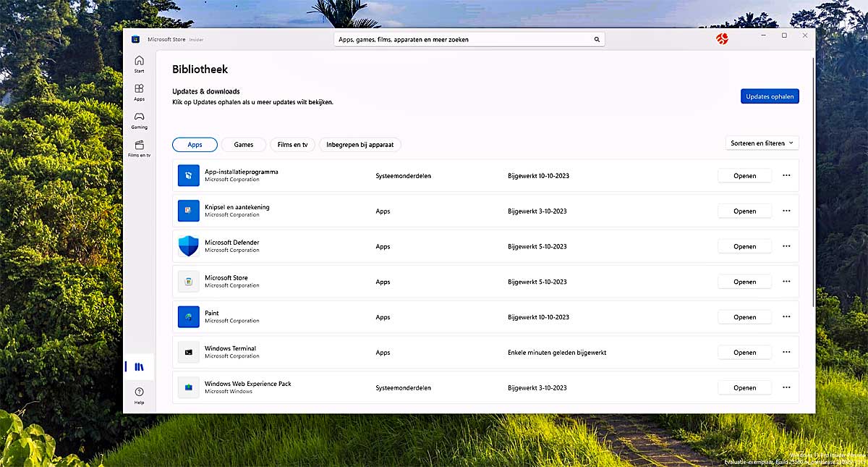The image size is (868, 467).
Task: Click the Knipsel en aantekening app icon
Action: click(188, 211)
